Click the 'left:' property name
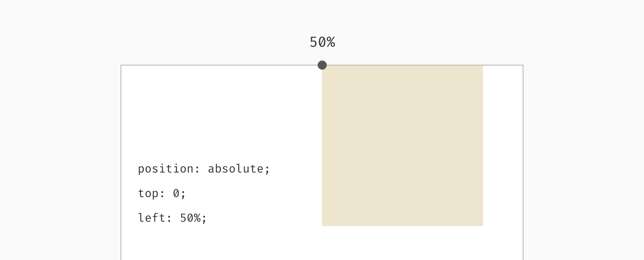The height and width of the screenshot is (260, 644). 155,218
